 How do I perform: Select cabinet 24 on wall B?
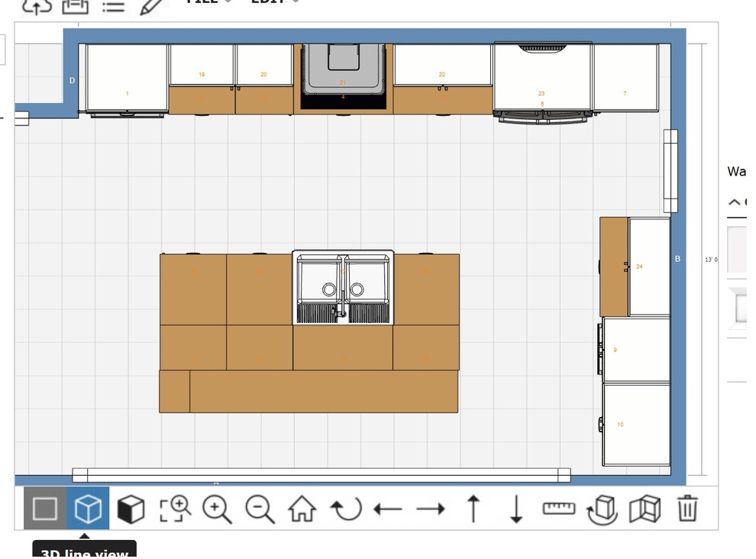pos(649,267)
